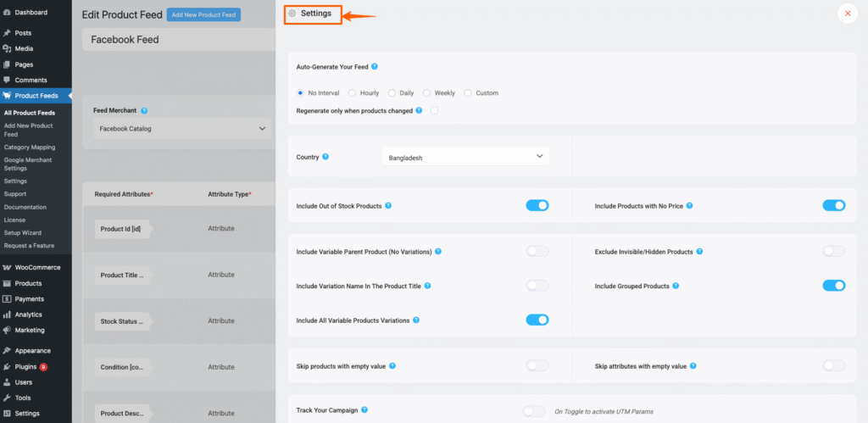Click the Media icon in sidebar

[x=7, y=48]
